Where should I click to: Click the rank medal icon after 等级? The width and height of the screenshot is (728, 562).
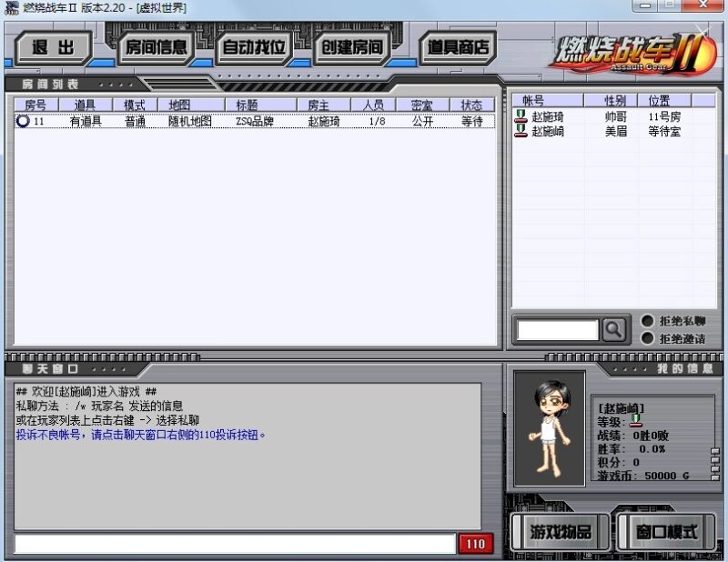635,421
